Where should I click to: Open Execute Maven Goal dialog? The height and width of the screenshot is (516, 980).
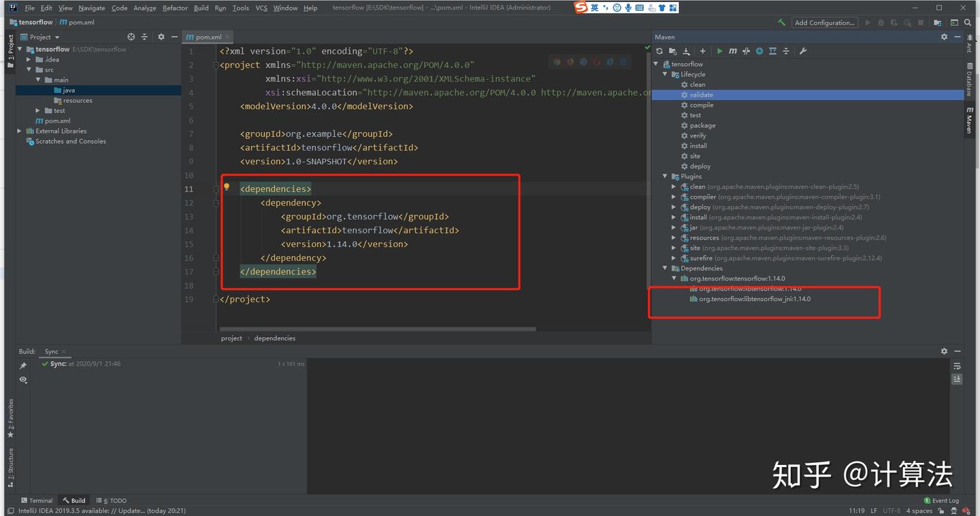[732, 51]
